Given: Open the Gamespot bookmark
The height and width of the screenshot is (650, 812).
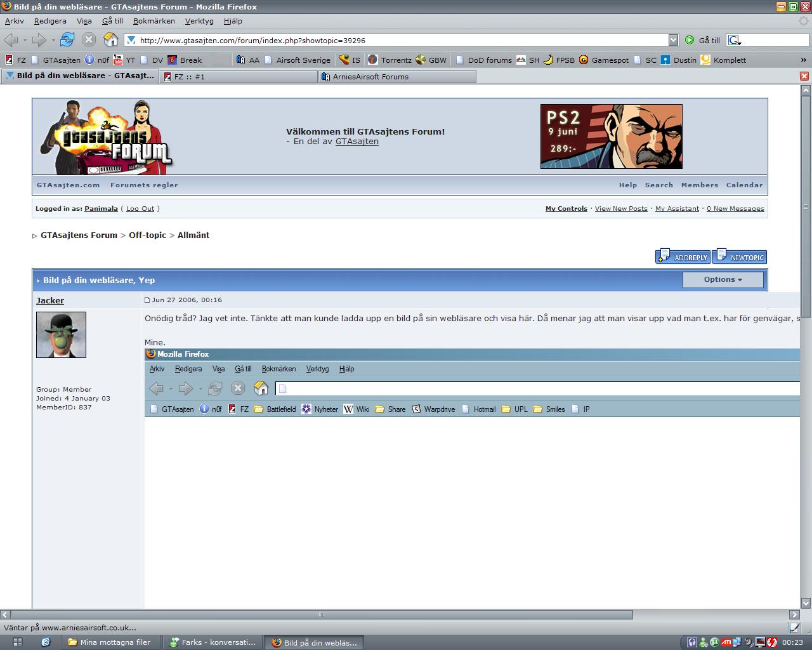Looking at the screenshot, I should [x=603, y=60].
